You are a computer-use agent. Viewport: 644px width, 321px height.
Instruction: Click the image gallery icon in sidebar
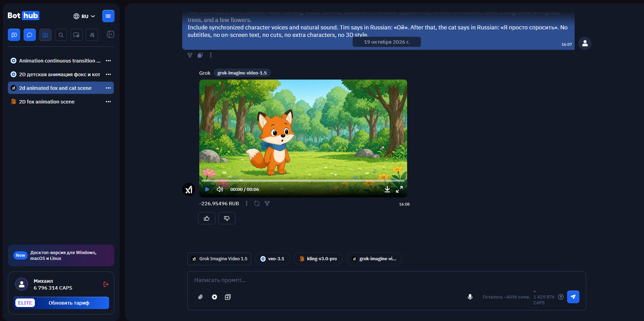(x=77, y=35)
